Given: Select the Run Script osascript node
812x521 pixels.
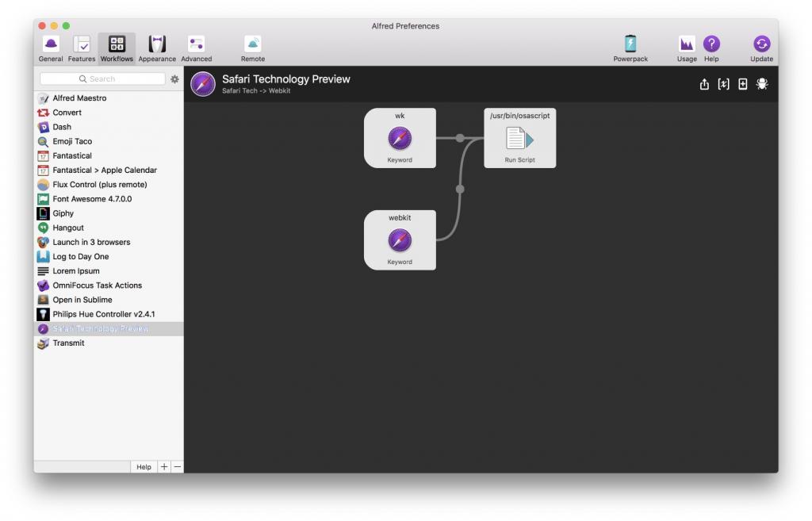Looking at the screenshot, I should [519, 139].
